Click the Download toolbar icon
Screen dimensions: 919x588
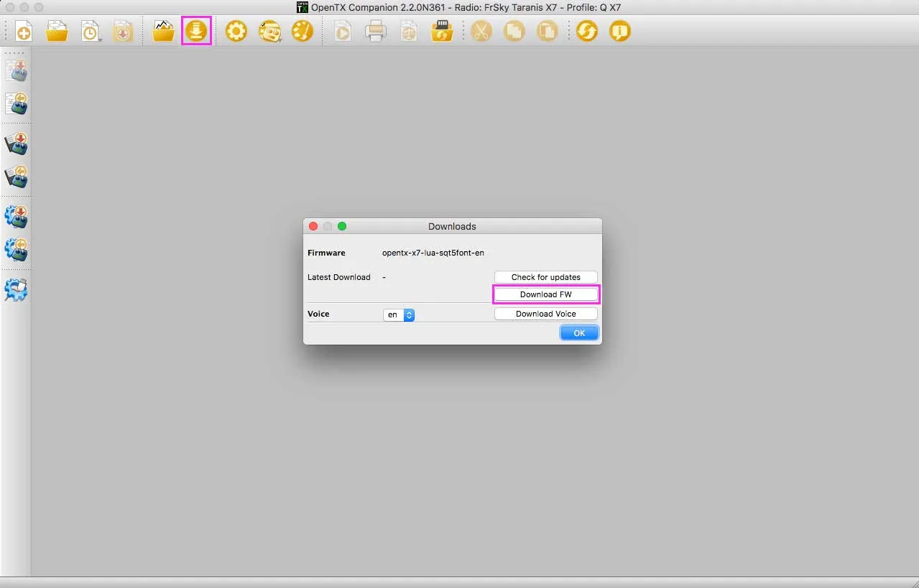196,32
